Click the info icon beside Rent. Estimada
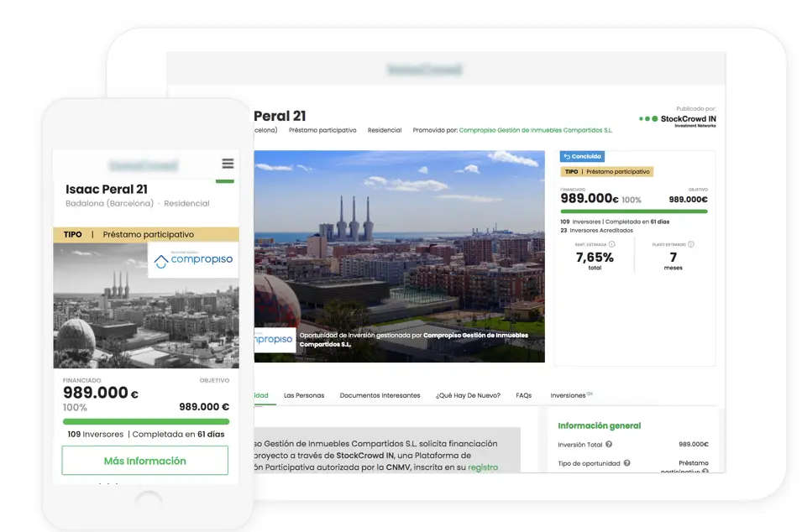 point(610,245)
